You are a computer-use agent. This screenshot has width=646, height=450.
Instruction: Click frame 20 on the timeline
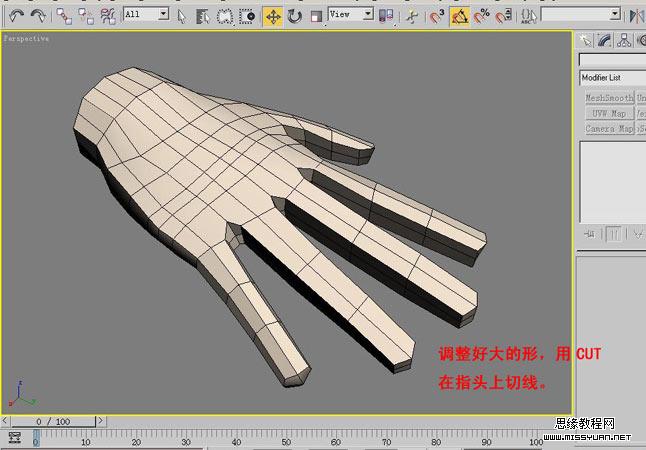click(x=136, y=440)
